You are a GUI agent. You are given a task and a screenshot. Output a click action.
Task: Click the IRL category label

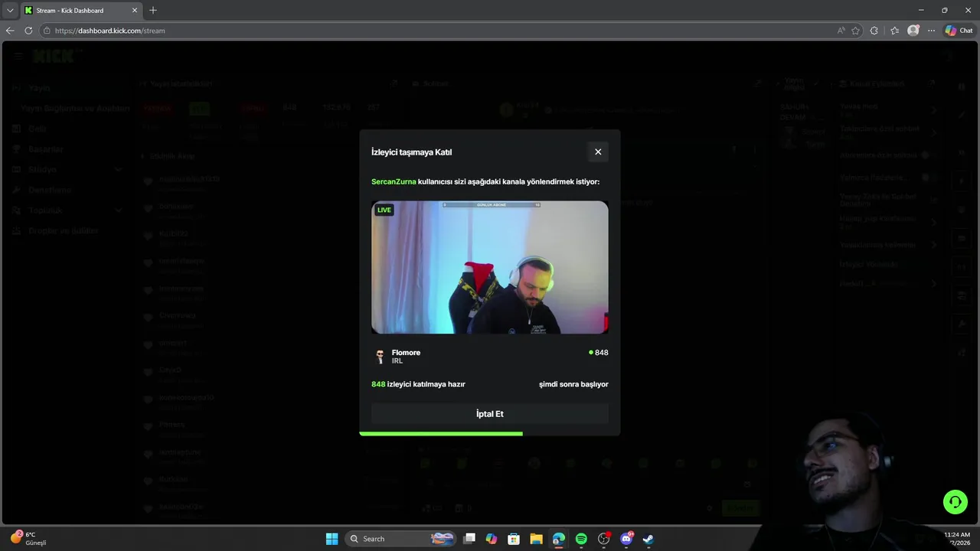click(x=397, y=361)
